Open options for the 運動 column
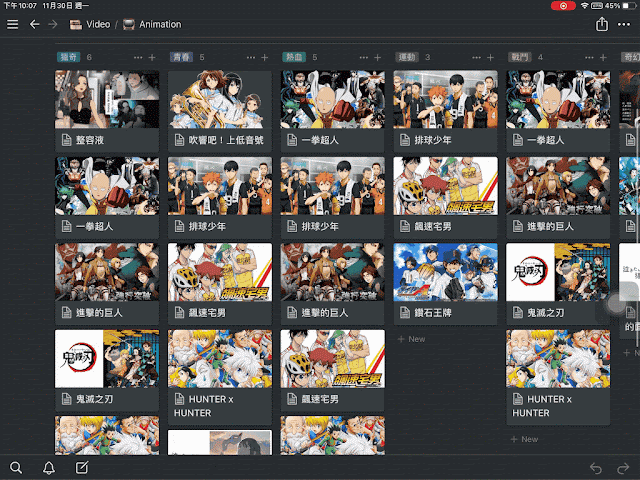 pos(476,58)
